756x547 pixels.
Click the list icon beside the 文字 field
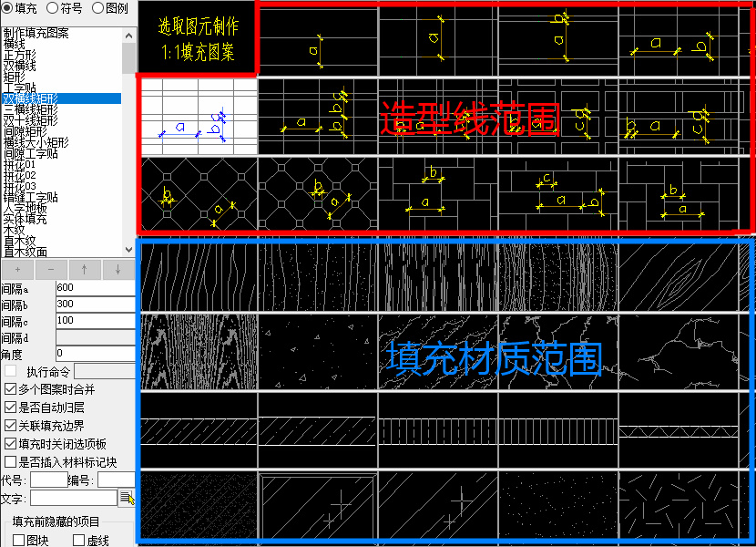click(128, 498)
